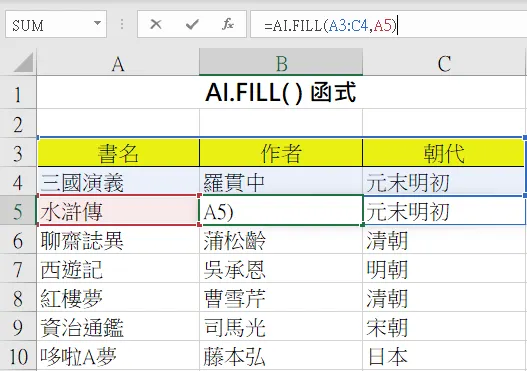Select column C header

click(444, 63)
